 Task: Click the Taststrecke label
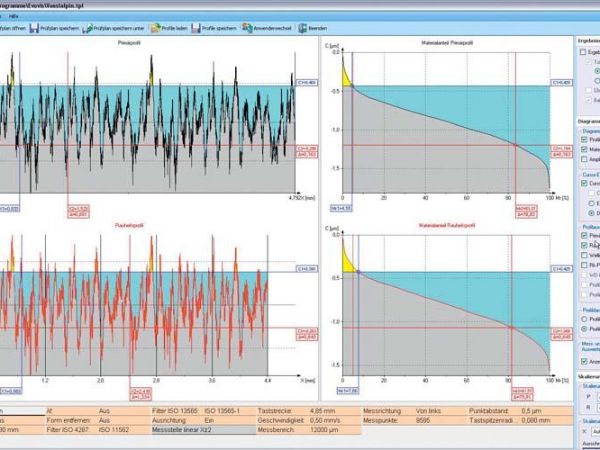point(275,411)
